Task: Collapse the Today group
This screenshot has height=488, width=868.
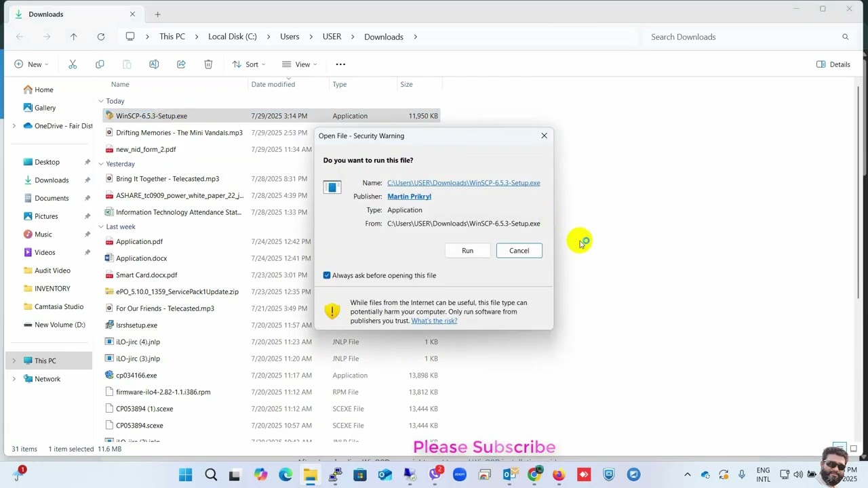Action: (x=101, y=101)
